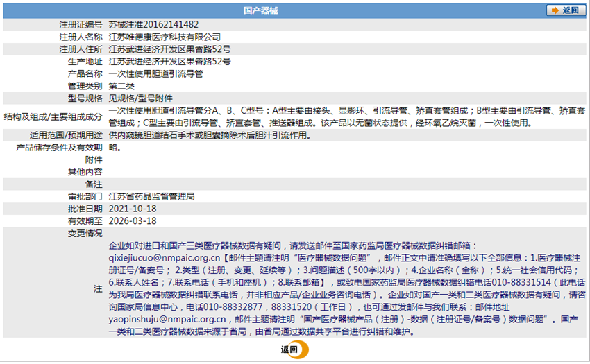Click the 注 label beside the notice
Image resolution: width=590 pixels, height=364 pixels.
[x=98, y=288]
